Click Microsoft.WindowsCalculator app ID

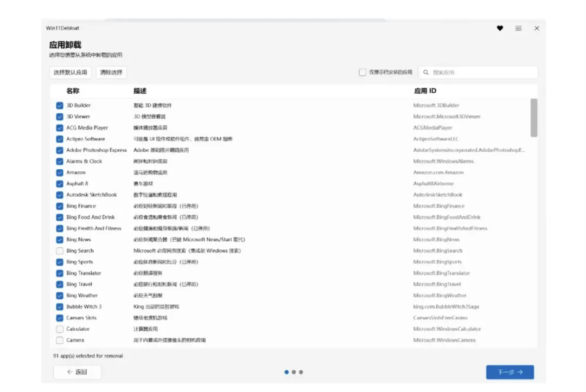click(x=447, y=329)
